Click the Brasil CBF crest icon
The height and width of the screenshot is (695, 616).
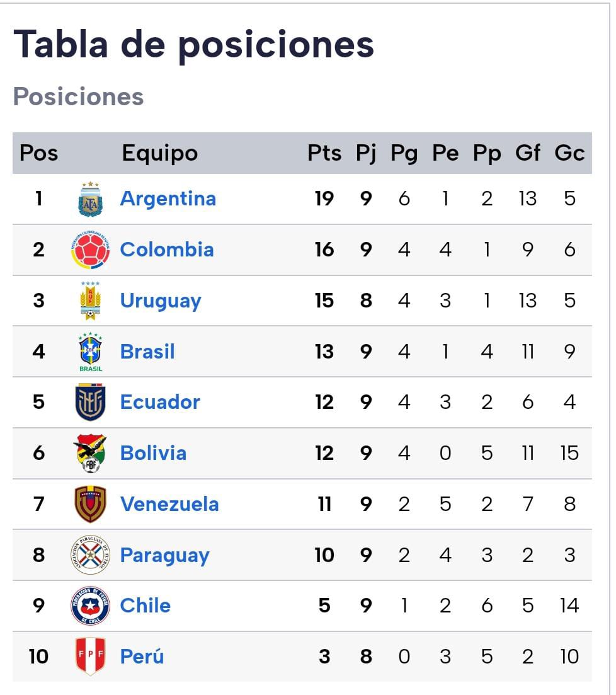coord(90,352)
